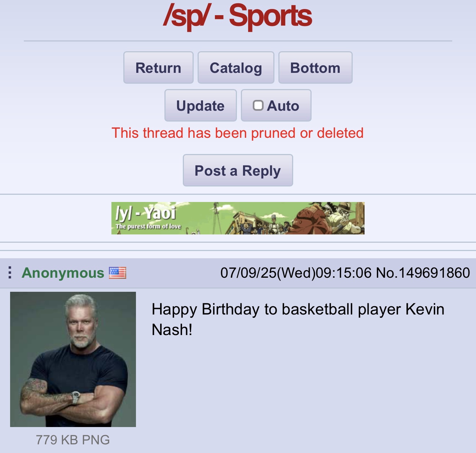Click the horizontal divider under board title
Screen dimensions: 476x453
click(238, 41)
